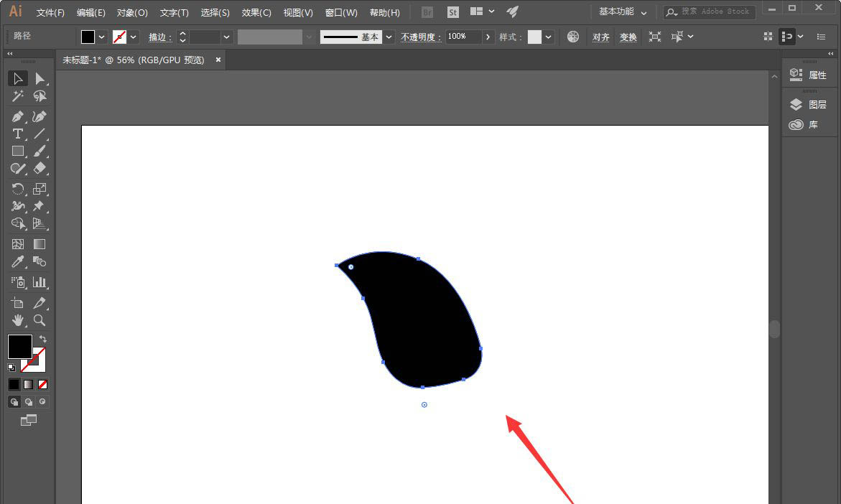Screen dimensions: 841x504
Task: Pick the Magic Wand tool
Action: [x=18, y=96]
